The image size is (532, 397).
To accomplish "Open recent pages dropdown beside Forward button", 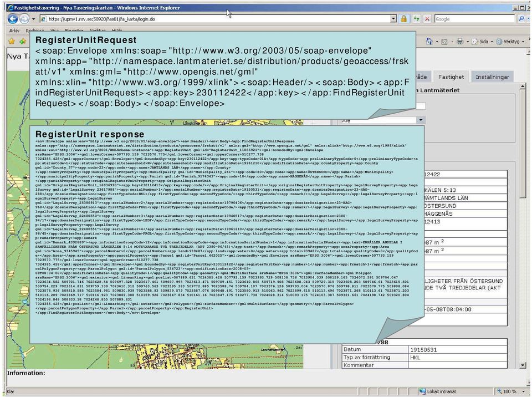I will 33,19.
